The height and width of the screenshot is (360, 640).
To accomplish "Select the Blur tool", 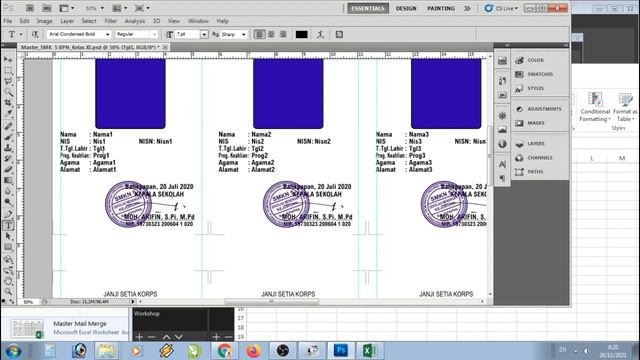I will click(x=8, y=191).
